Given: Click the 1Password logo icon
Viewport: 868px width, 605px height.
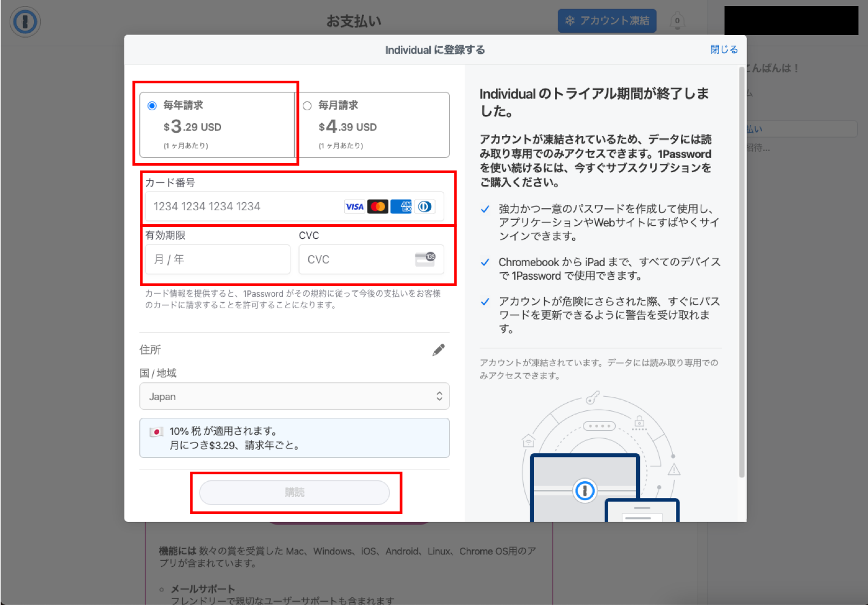Looking at the screenshot, I should click(25, 22).
